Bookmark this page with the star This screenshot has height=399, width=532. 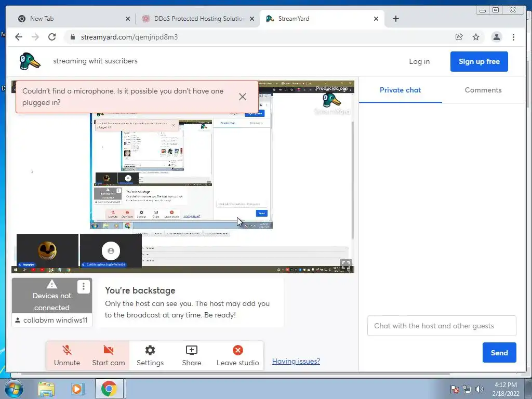476,37
